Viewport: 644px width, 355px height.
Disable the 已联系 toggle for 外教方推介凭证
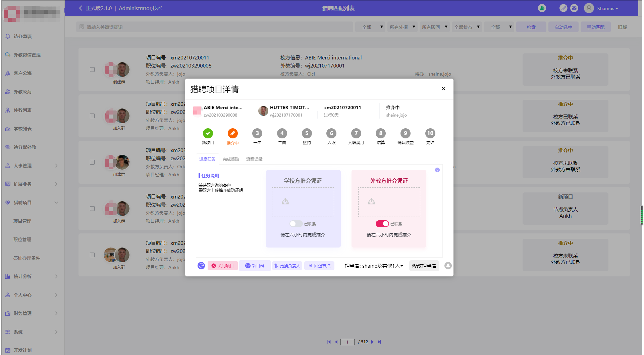[x=382, y=223]
